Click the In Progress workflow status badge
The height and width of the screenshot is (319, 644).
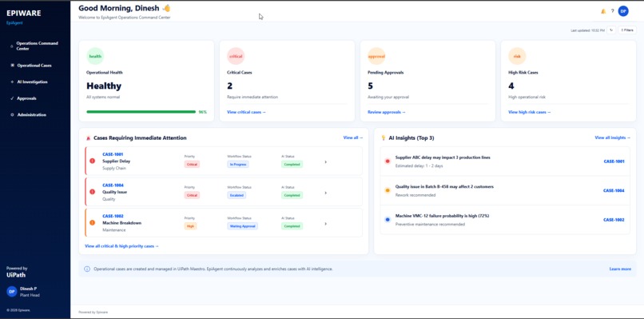click(238, 164)
